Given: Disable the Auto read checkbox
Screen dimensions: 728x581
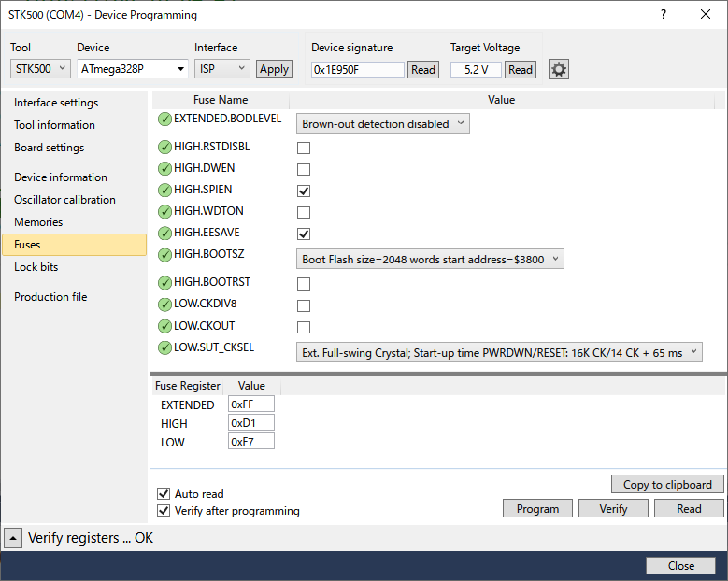Looking at the screenshot, I should (x=164, y=493).
